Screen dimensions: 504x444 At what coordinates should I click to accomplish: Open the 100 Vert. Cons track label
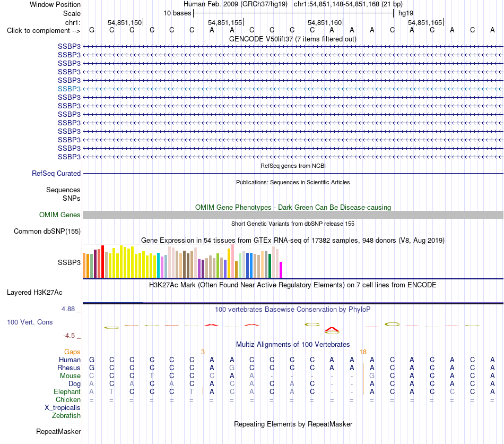30,322
